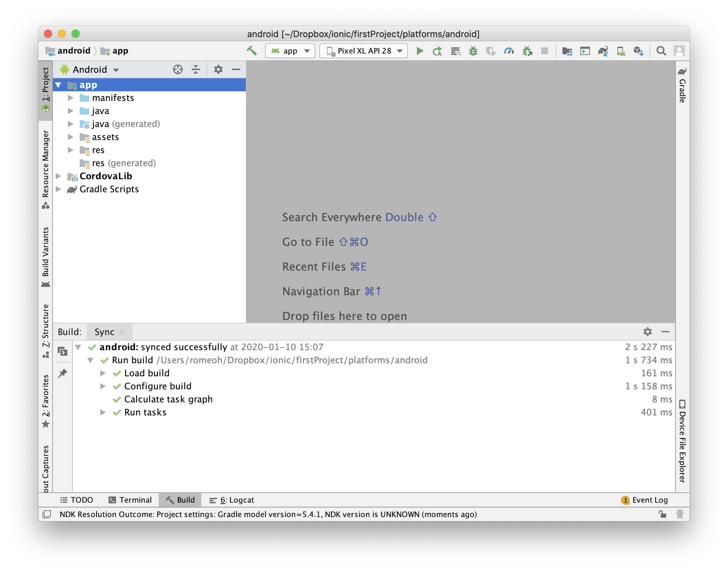
Task: Open Search Everywhere magnifier icon
Action: (661, 51)
